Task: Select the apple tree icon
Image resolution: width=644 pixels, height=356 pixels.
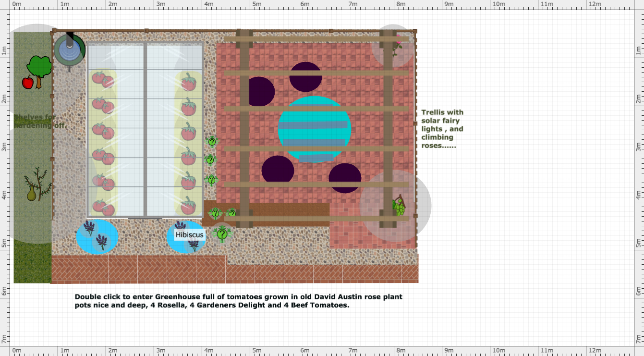Action: click(36, 72)
